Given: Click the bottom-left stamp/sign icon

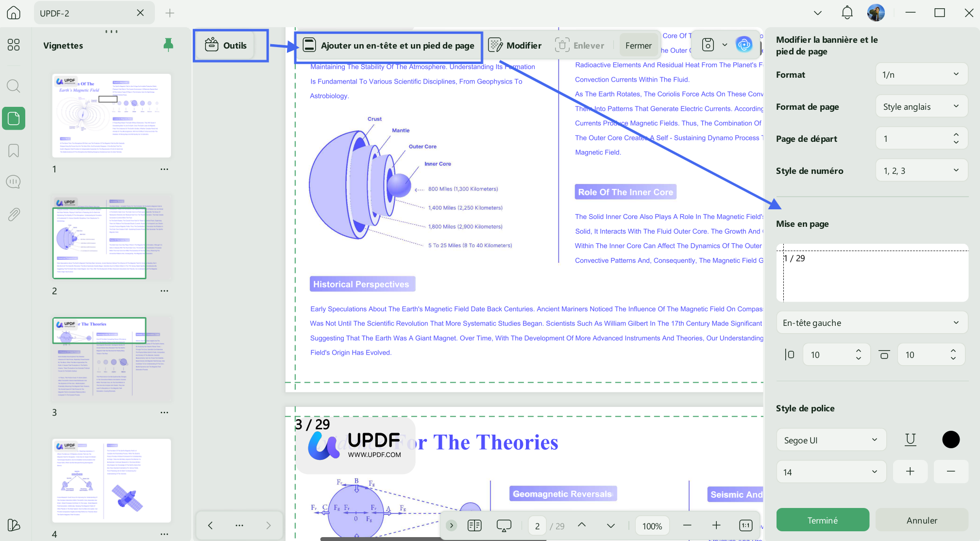Looking at the screenshot, I should click(x=14, y=525).
